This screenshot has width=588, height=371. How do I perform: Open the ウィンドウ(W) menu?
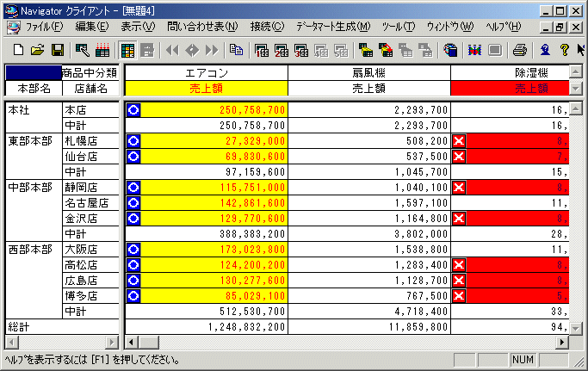pyautogui.click(x=450, y=27)
